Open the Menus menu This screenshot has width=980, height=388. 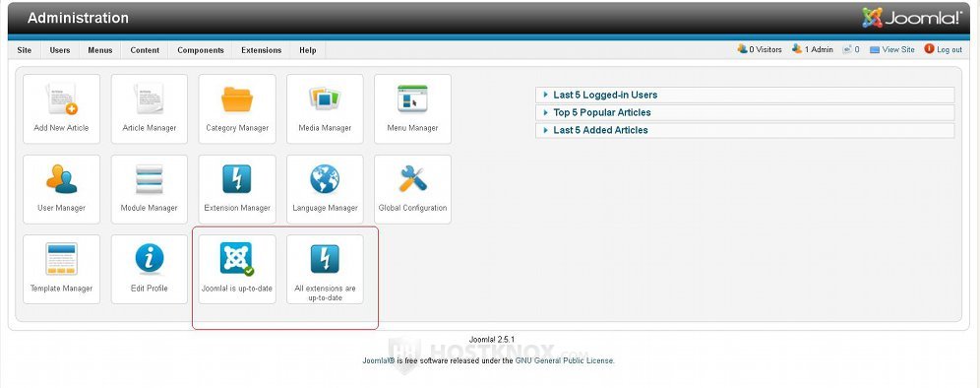(x=100, y=50)
